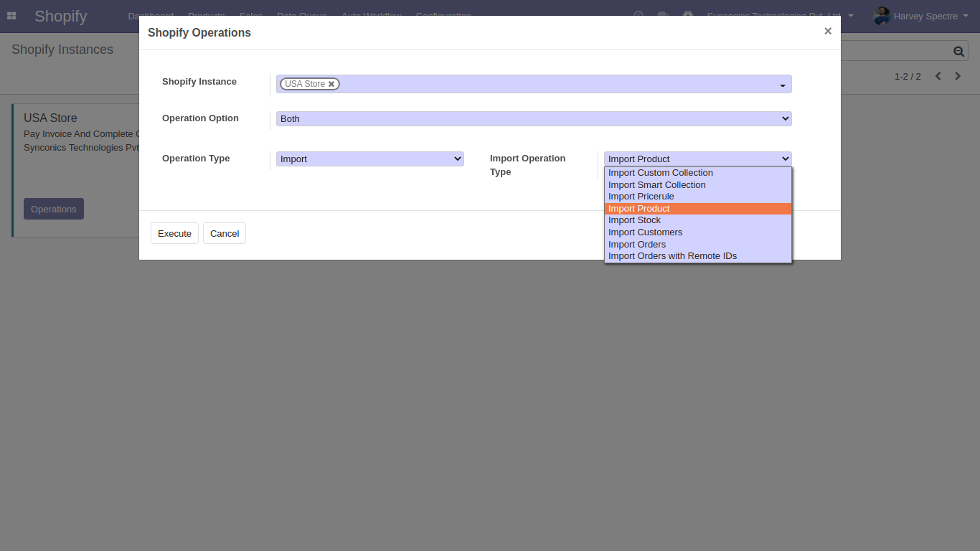The height and width of the screenshot is (551, 980).
Task: Choose Import Stock from the list
Action: 634,220
